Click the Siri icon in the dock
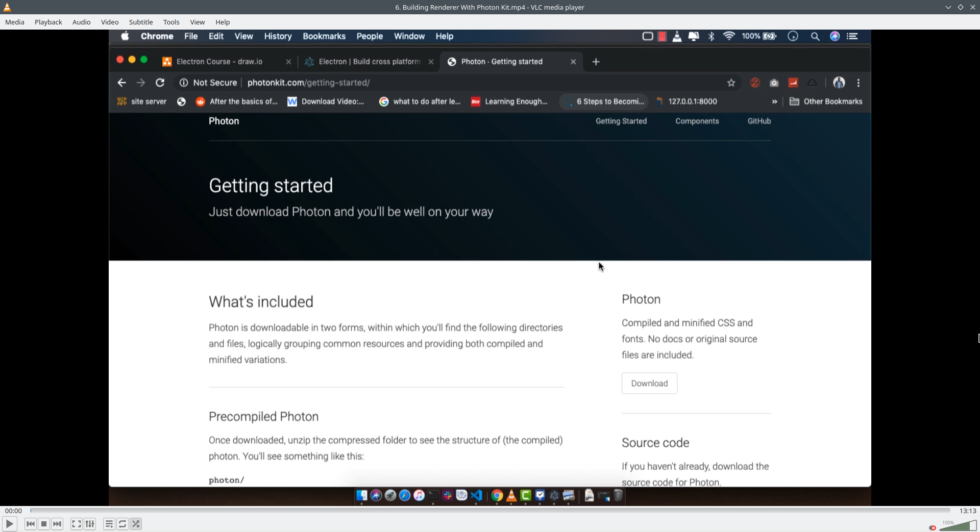The height and width of the screenshot is (532, 980). 376,495
